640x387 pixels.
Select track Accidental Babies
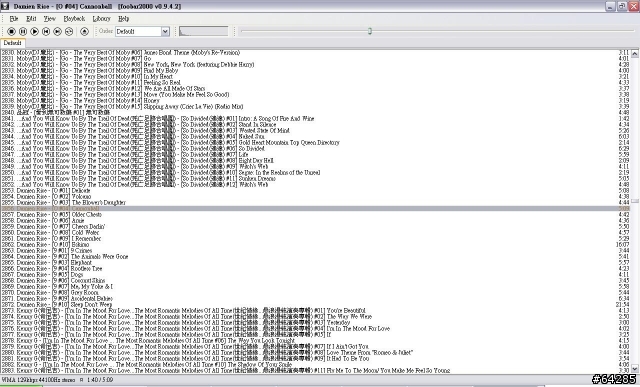pyautogui.click(x=315, y=298)
